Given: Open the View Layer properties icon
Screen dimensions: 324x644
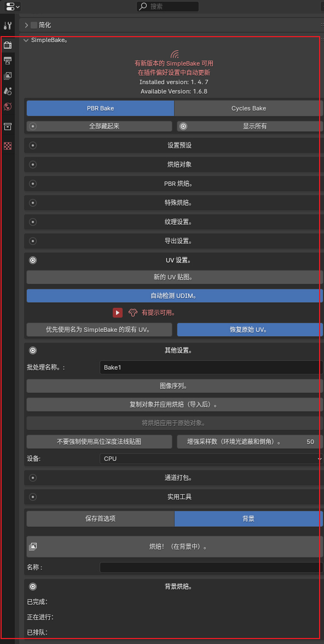Looking at the screenshot, I should [8, 76].
